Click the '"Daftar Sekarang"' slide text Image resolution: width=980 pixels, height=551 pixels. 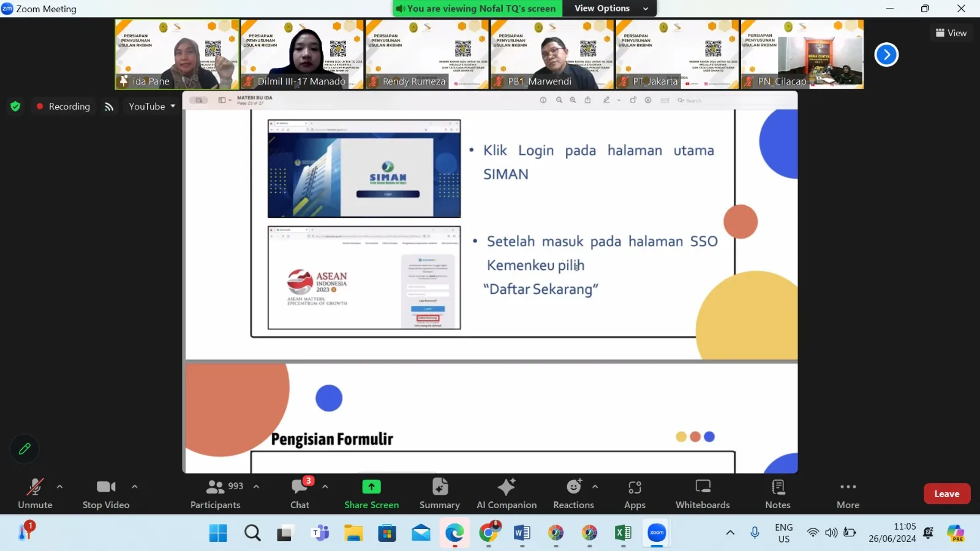(x=541, y=289)
